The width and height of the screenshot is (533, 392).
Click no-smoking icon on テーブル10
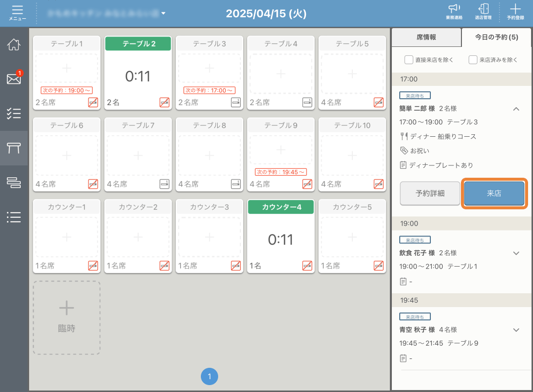379,184
